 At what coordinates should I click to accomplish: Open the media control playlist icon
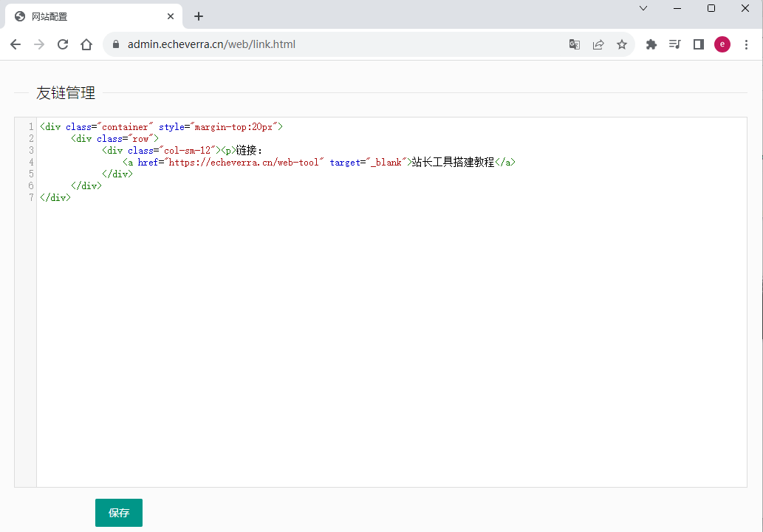(674, 44)
